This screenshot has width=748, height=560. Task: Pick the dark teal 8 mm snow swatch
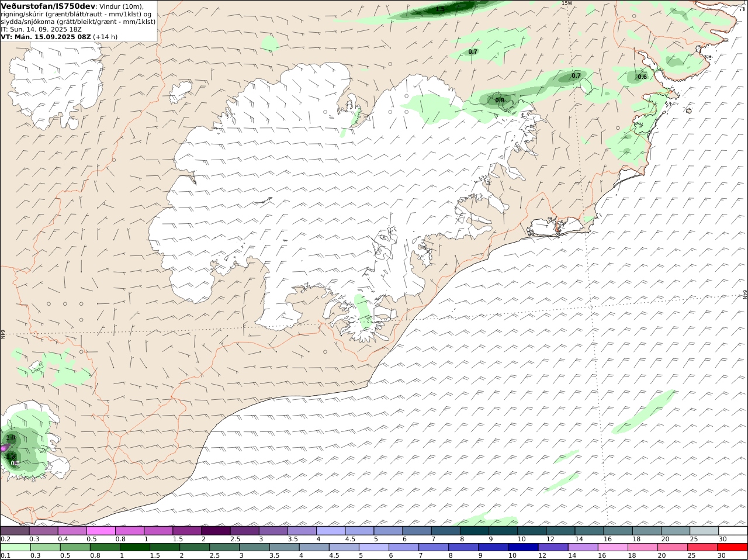click(475, 531)
